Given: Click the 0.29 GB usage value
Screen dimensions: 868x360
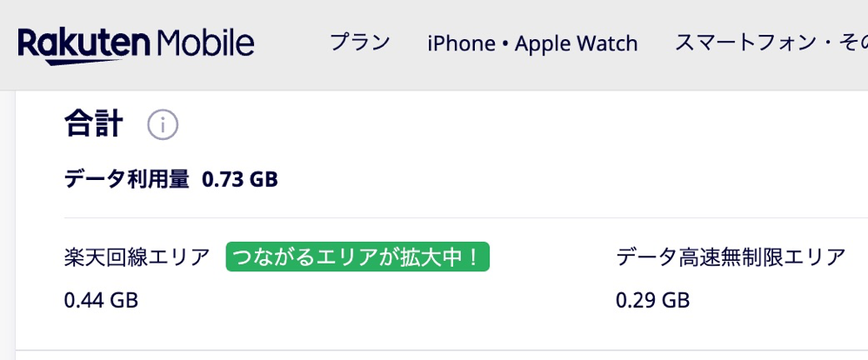Looking at the screenshot, I should pyautogui.click(x=652, y=301).
